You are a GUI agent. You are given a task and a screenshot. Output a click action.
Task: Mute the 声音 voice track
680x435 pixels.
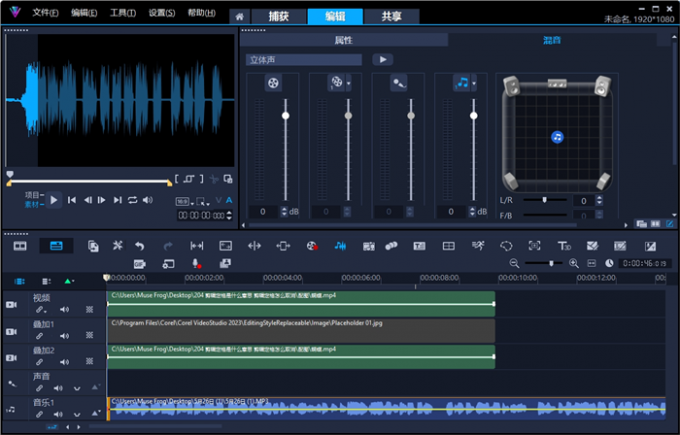[x=58, y=388]
